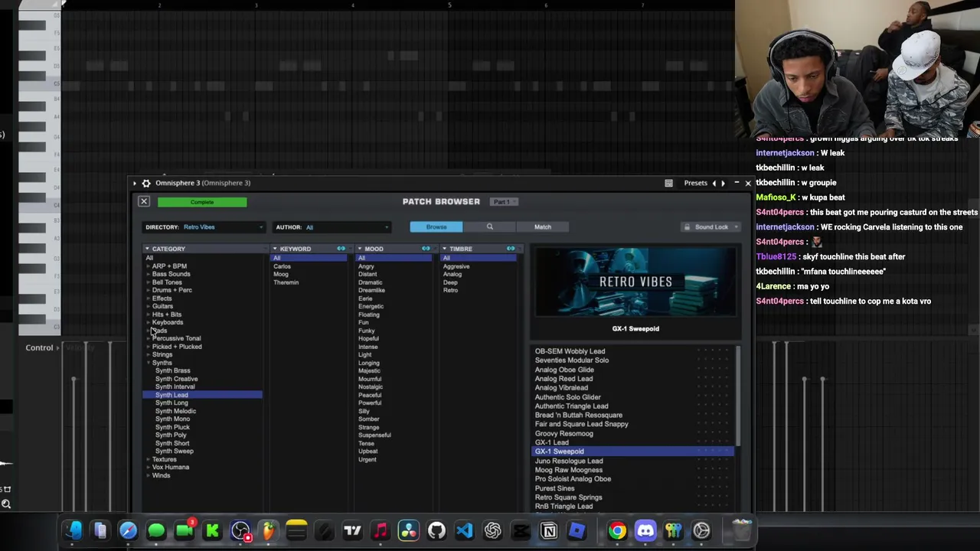Screen dimensions: 980x551
Task: Open Messages from the Dock
Action: coord(156,530)
